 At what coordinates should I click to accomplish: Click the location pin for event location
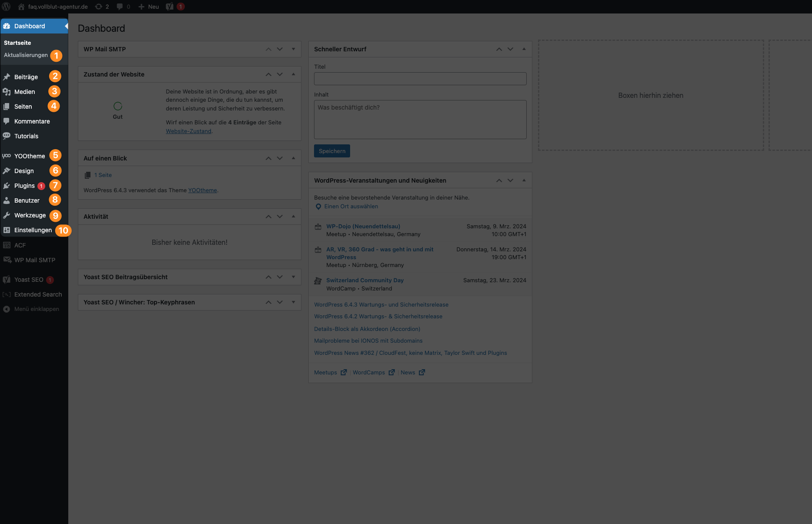(318, 207)
